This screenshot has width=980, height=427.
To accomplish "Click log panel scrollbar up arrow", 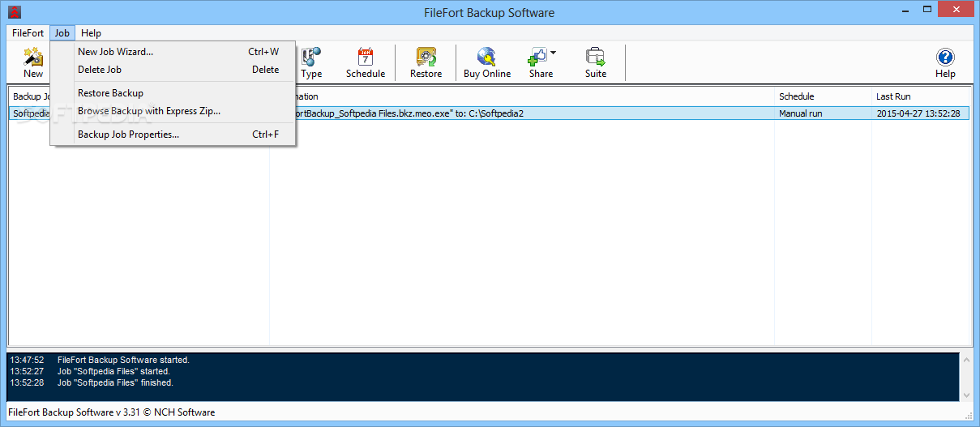I will coord(965,359).
